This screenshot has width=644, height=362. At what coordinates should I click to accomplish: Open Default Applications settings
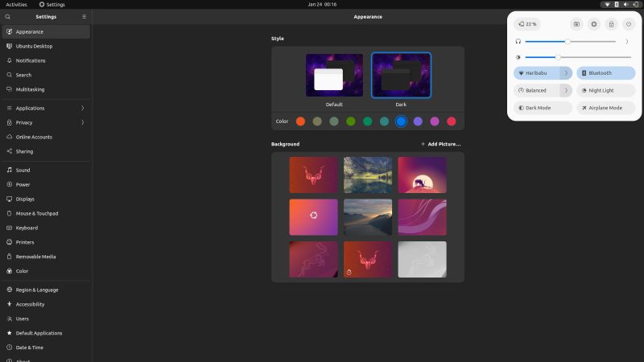point(46,333)
